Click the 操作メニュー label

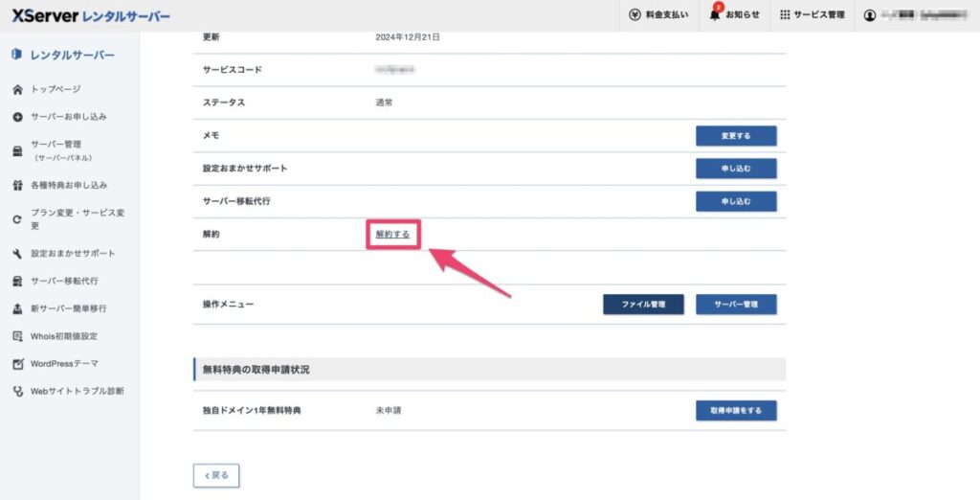click(x=228, y=305)
